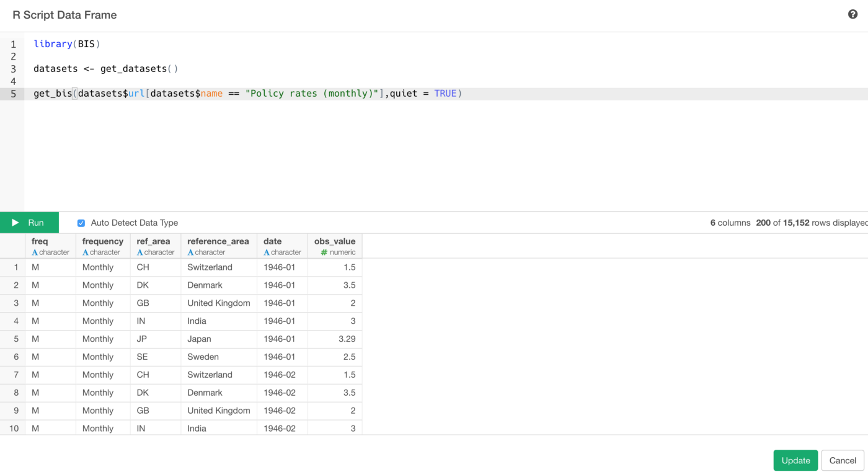This screenshot has width=868, height=472.
Task: Open the help question mark icon
Action: pyautogui.click(x=852, y=14)
